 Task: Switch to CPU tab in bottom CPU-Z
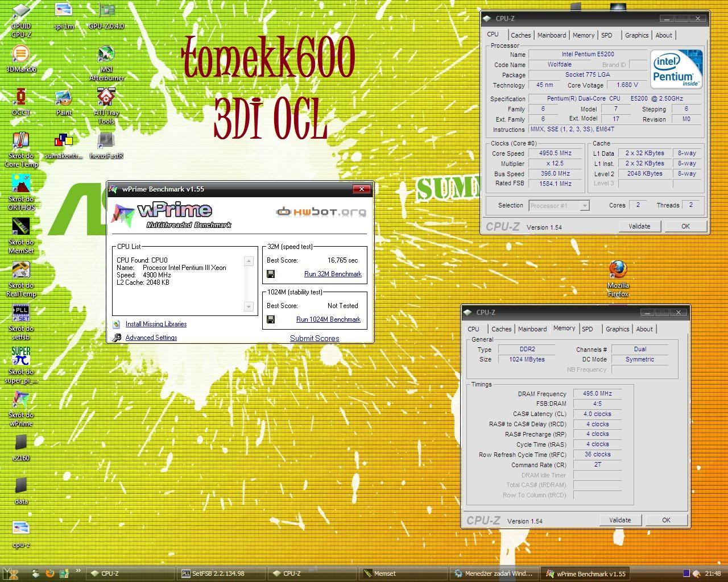[x=473, y=329]
